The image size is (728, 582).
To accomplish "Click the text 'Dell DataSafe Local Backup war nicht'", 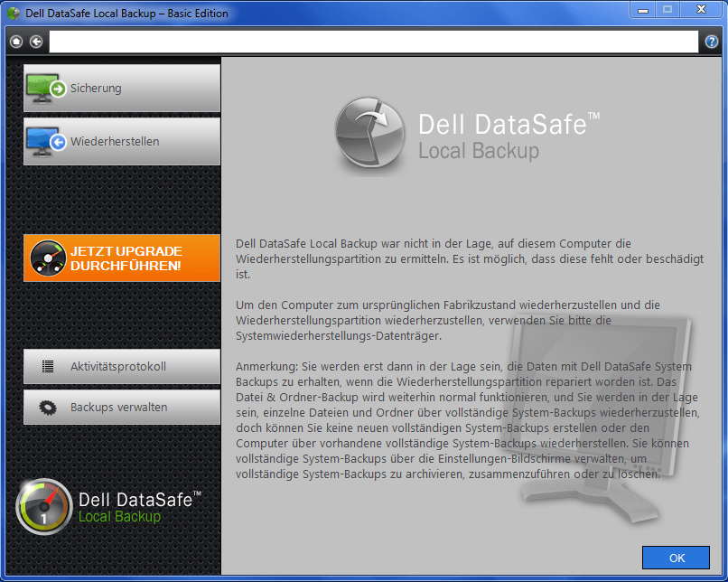I will 328,244.
